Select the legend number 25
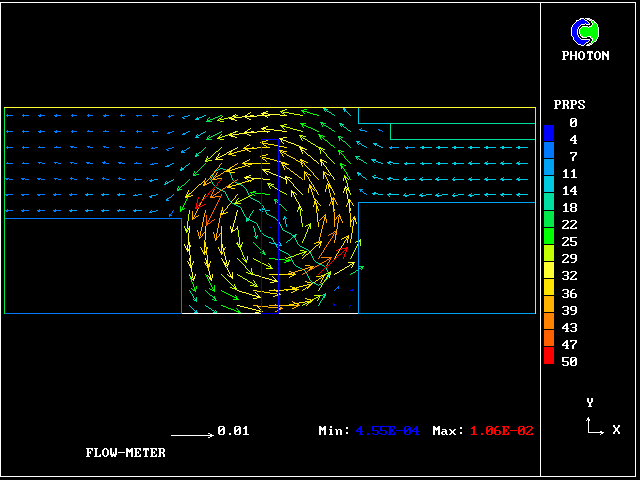 pyautogui.click(x=569, y=242)
